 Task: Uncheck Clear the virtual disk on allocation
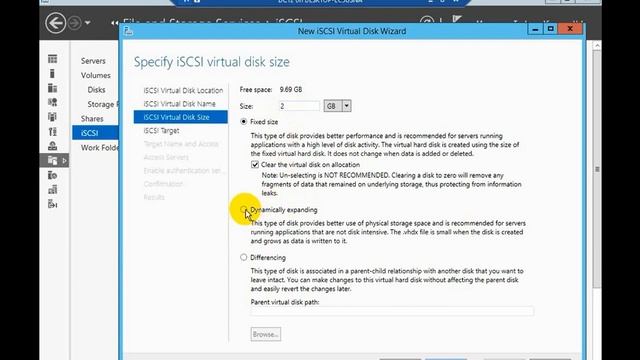tap(255, 164)
